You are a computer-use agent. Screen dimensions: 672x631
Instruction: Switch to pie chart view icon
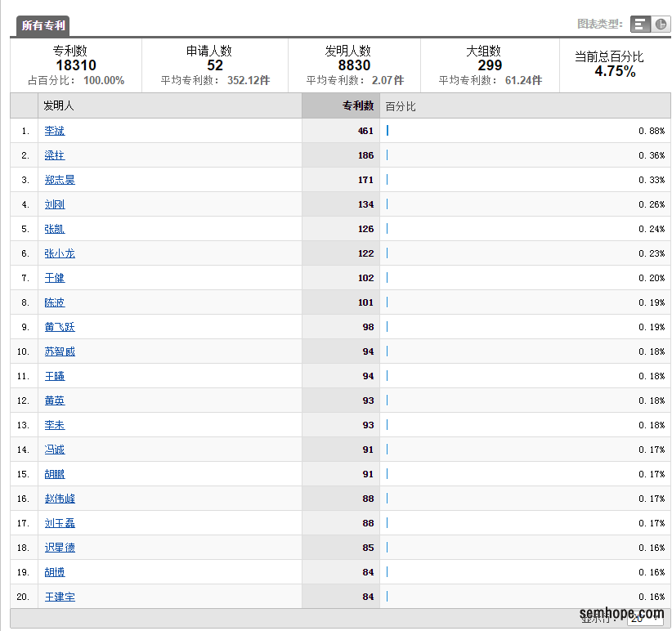[660, 25]
